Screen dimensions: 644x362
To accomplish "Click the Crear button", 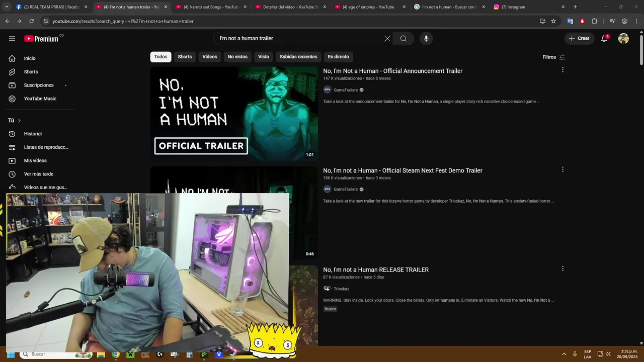I will click(x=579, y=38).
